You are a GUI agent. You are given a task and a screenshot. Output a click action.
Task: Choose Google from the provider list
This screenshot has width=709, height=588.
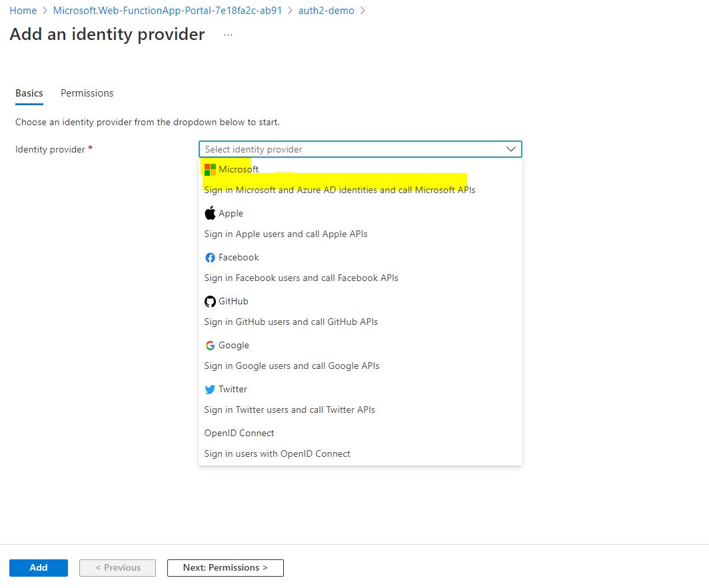(x=360, y=355)
